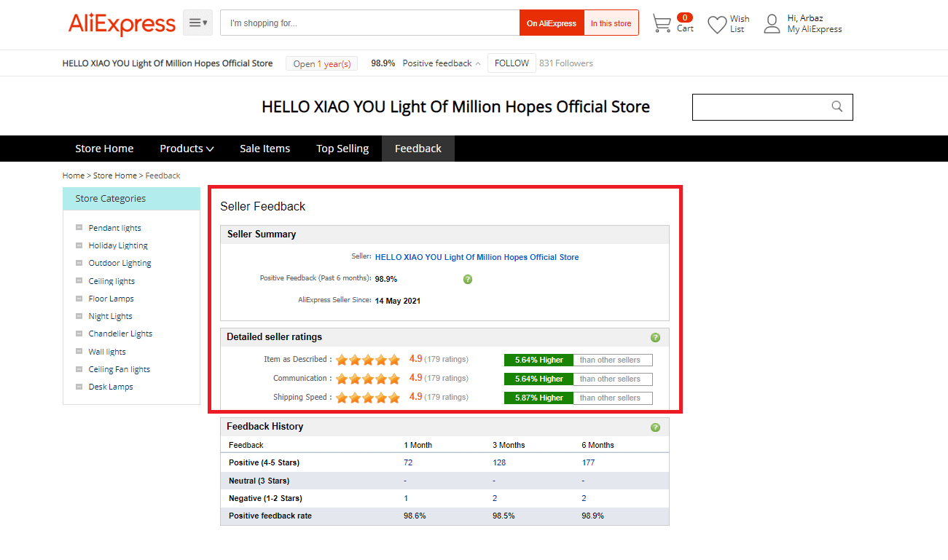Open the user account profile icon
The height and width of the screenshot is (560, 948).
772,24
